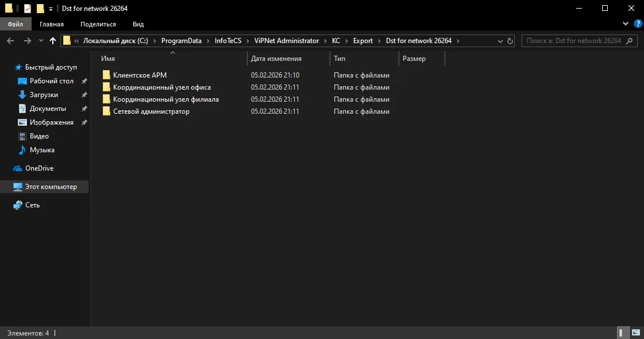Open the quick access toolbar customize dropdown

click(x=51, y=9)
